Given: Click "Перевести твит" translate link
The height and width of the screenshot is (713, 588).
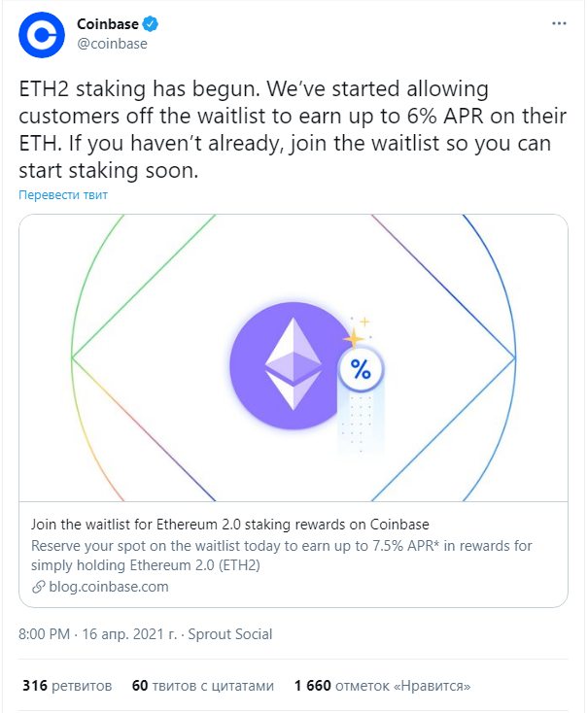Looking at the screenshot, I should pyautogui.click(x=63, y=195).
